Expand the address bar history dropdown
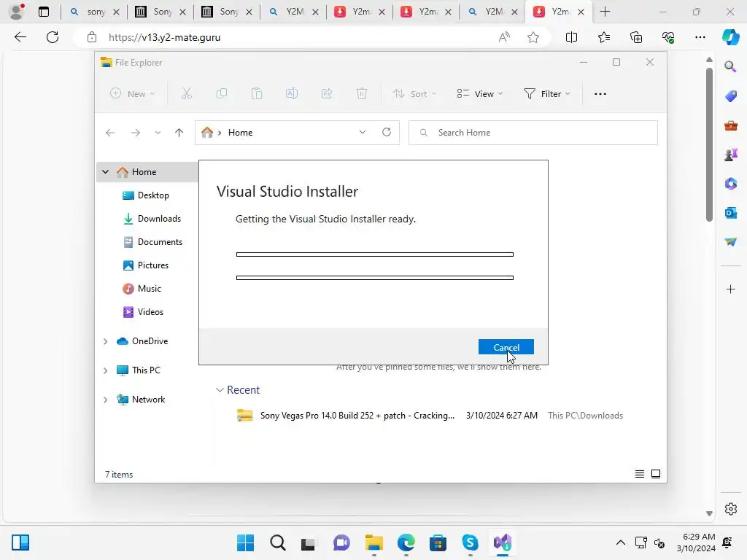The image size is (747, 560). (363, 133)
